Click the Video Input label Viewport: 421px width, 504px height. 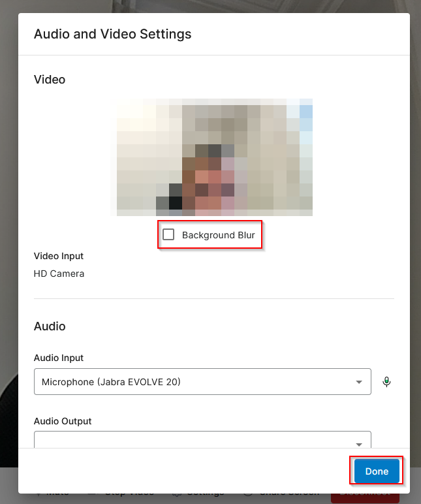tap(59, 256)
